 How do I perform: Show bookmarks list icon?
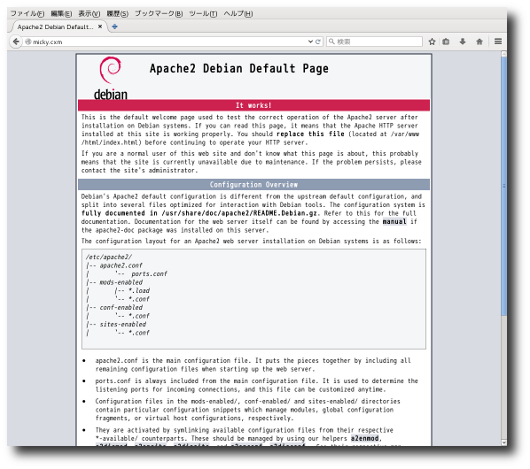446,42
